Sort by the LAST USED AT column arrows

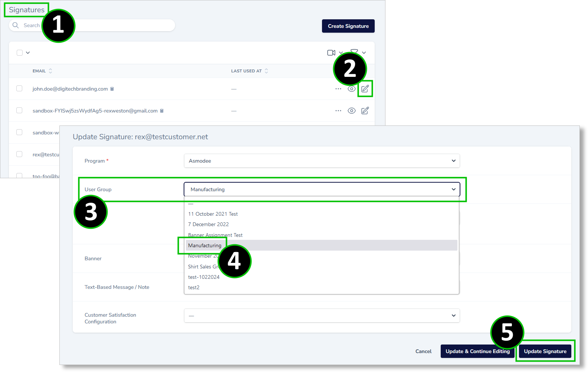pyautogui.click(x=266, y=71)
